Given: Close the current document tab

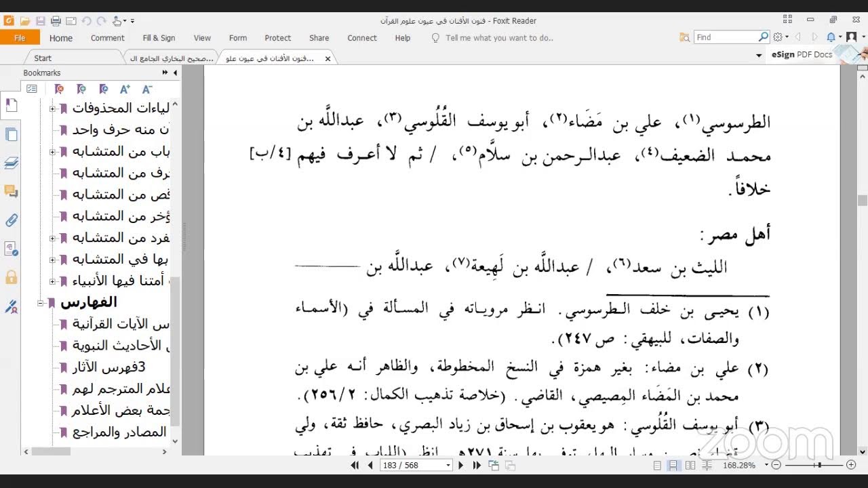Looking at the screenshot, I should 328,59.
